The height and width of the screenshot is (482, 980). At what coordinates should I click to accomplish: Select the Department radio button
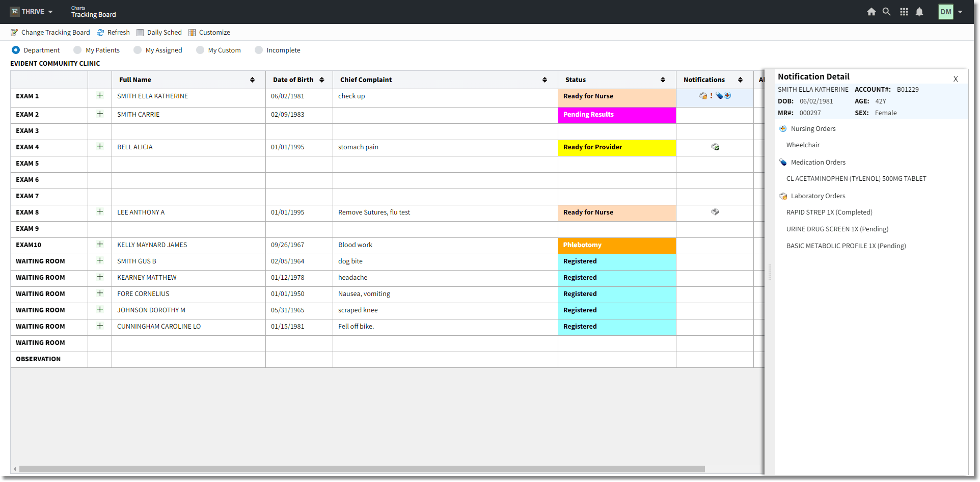(x=16, y=50)
